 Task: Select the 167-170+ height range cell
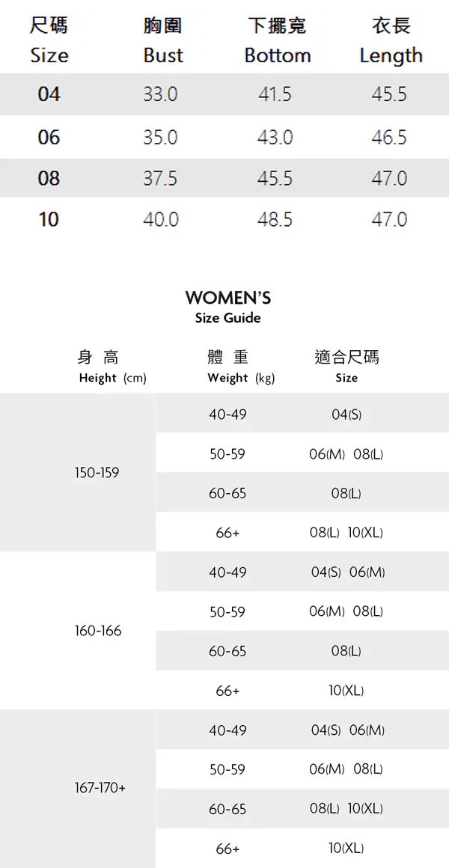click(x=100, y=789)
